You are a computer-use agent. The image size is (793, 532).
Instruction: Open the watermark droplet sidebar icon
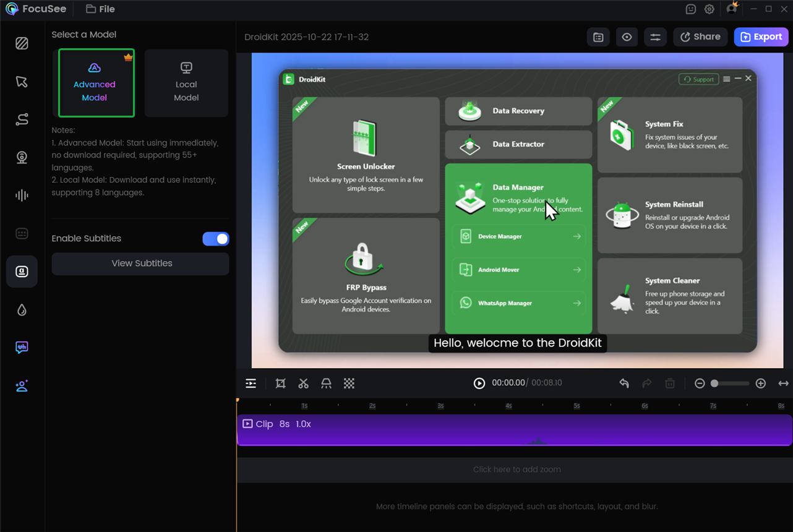[22, 310]
